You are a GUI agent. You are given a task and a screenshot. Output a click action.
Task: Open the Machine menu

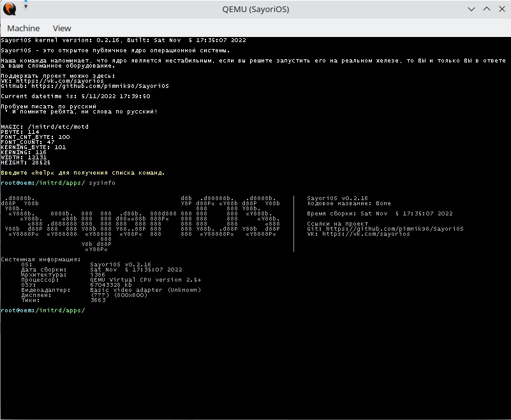(x=24, y=28)
